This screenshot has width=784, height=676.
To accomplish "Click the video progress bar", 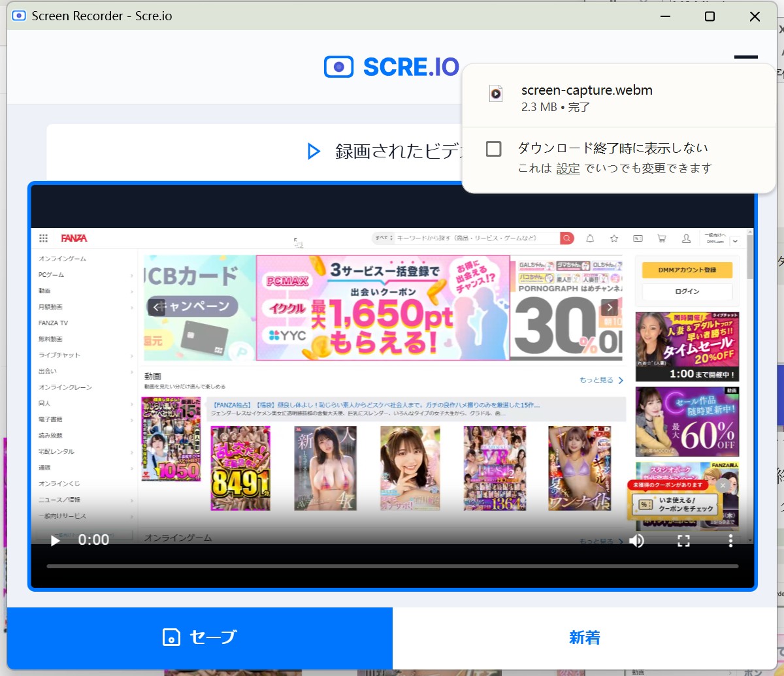I will (393, 566).
